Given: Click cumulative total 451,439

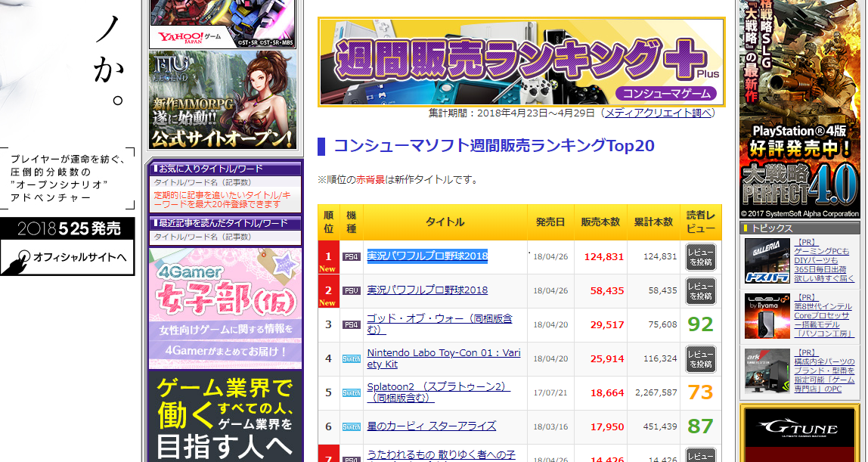Looking at the screenshot, I should [659, 426].
